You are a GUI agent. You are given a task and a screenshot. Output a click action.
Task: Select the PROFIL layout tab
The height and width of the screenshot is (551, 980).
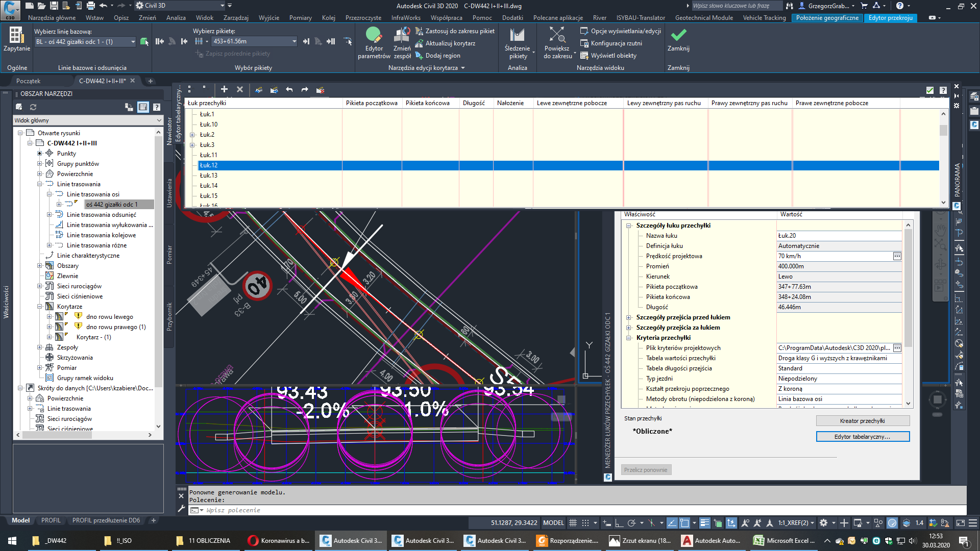point(51,520)
